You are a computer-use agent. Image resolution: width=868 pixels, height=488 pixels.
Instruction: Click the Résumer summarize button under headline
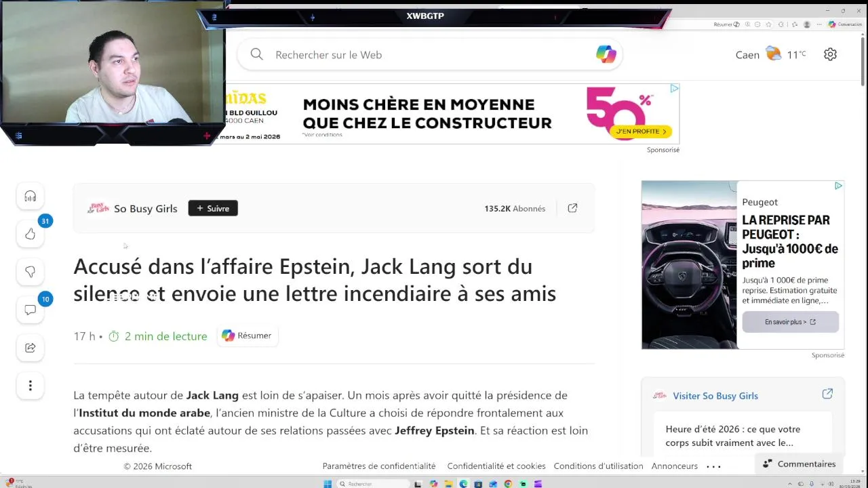click(x=247, y=335)
